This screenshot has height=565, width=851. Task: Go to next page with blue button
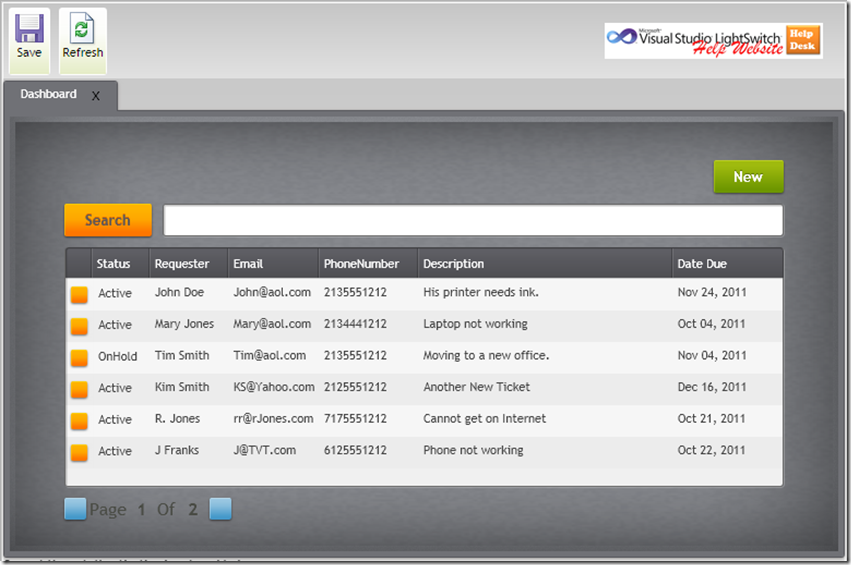point(220,509)
